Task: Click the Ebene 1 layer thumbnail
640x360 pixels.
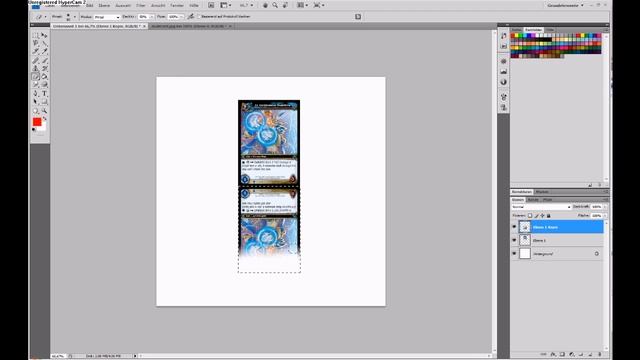Action: [x=525, y=240]
